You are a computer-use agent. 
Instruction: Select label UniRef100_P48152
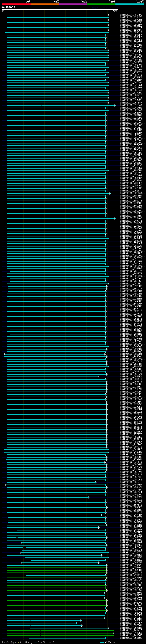(131, 522)
